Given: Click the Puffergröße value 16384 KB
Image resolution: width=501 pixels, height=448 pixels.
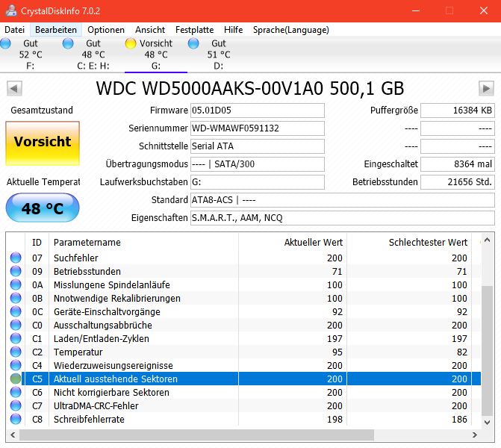Looking at the screenshot, I should (458, 111).
